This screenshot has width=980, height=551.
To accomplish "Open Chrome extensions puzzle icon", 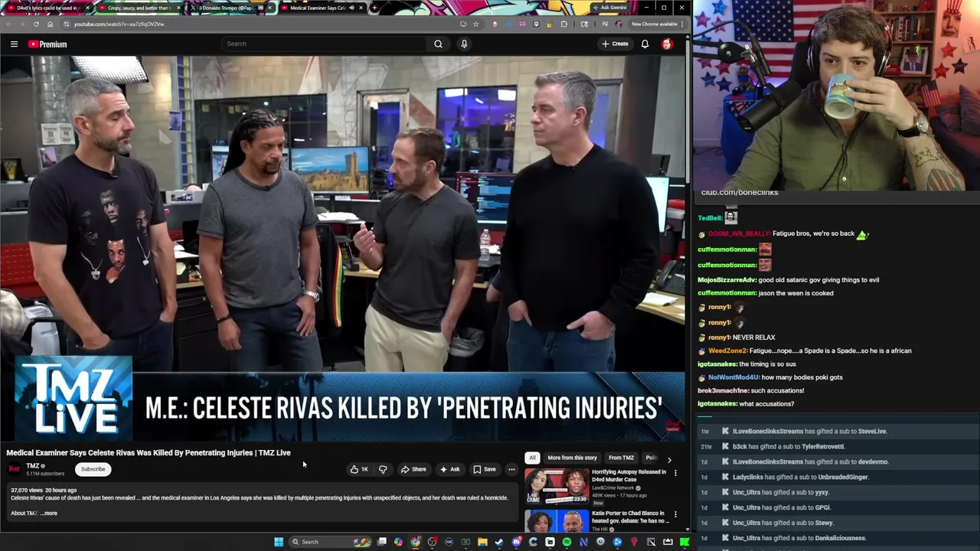I will (564, 24).
